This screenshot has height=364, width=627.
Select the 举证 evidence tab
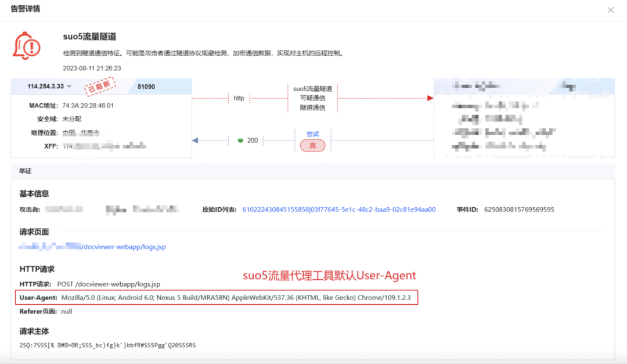(26, 172)
